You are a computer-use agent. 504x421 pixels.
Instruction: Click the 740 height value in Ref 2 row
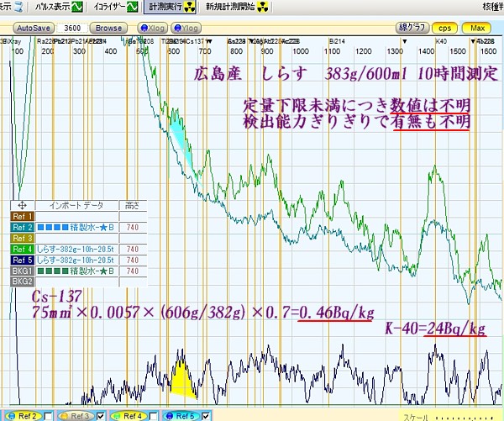133,227
